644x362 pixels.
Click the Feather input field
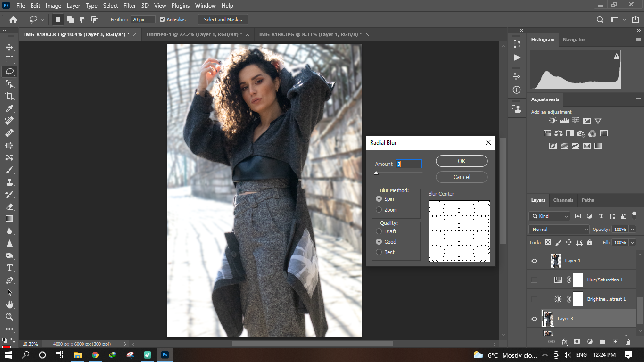click(143, 20)
